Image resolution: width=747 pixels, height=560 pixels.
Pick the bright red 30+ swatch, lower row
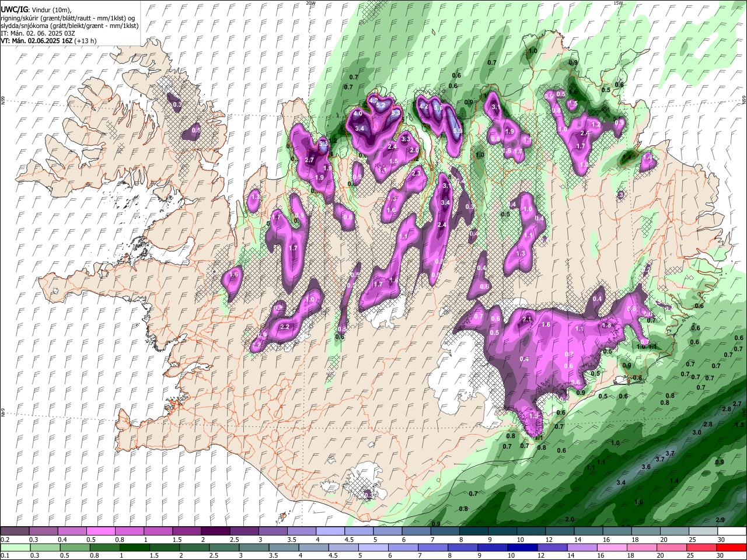[x=732, y=548]
